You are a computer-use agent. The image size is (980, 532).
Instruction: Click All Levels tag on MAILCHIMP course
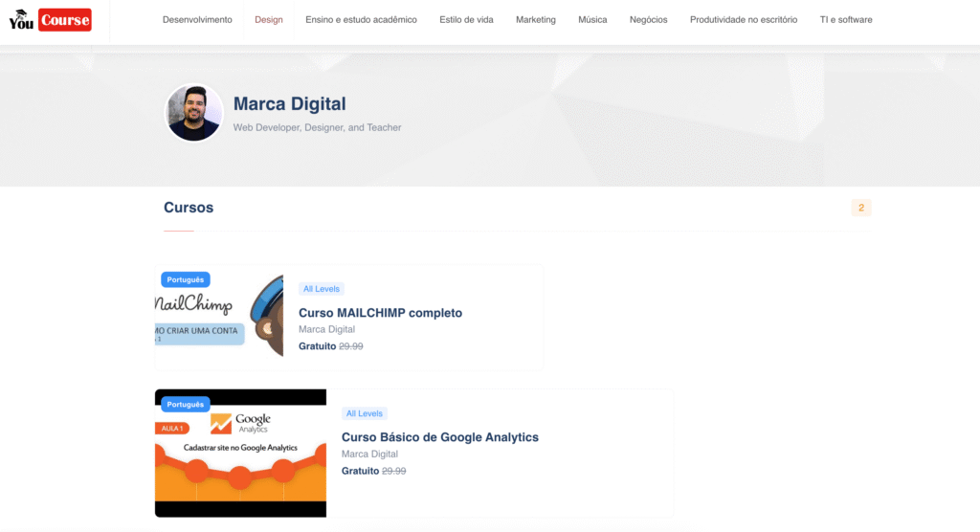(322, 289)
